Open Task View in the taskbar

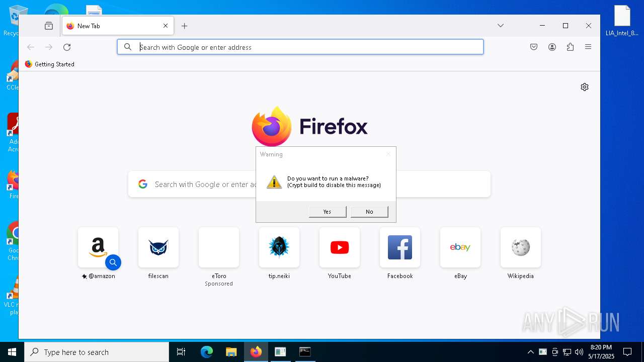181,352
